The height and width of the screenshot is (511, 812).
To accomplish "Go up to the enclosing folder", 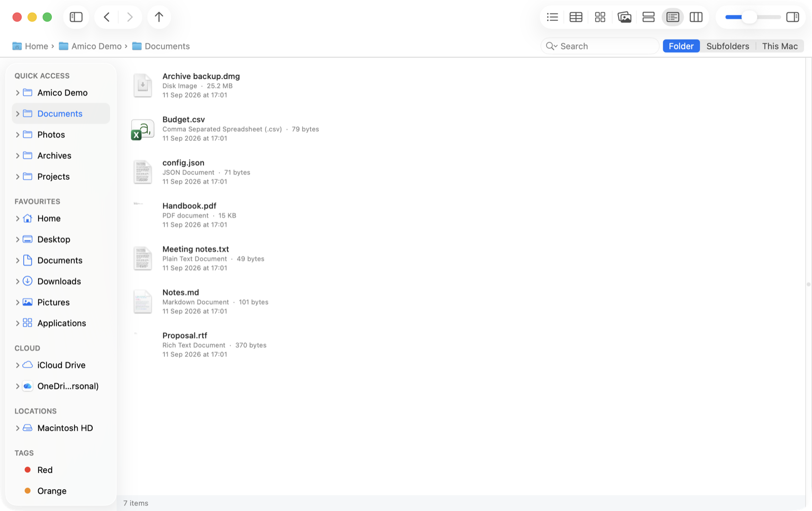I will pyautogui.click(x=159, y=17).
